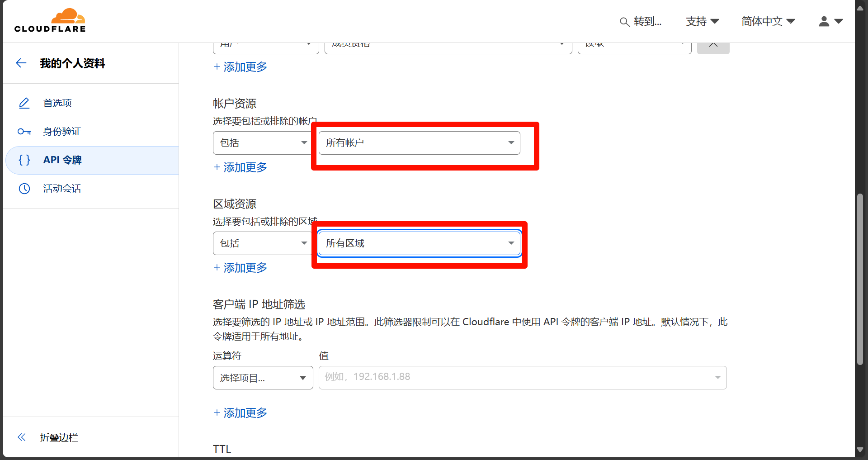Click the page vertical scrollbar thumb
The height and width of the screenshot is (460, 868).
860,280
